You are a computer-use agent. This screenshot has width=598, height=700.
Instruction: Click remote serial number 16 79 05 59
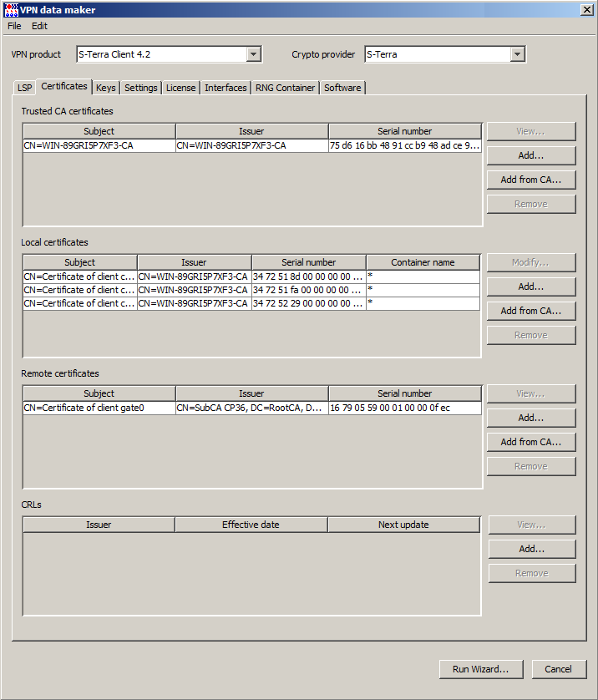(x=405, y=408)
